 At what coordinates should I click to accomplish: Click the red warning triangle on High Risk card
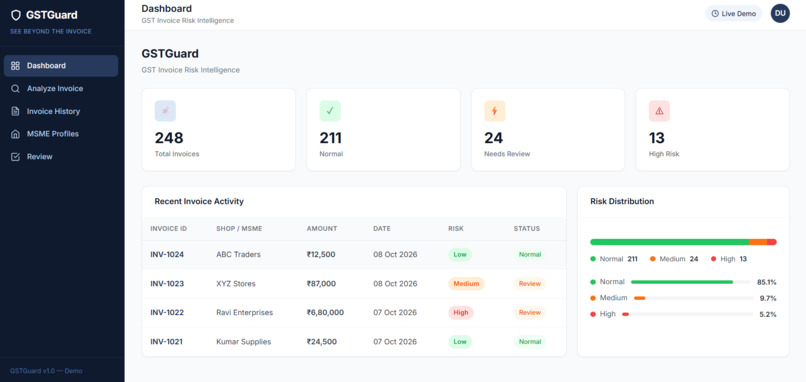(x=660, y=111)
